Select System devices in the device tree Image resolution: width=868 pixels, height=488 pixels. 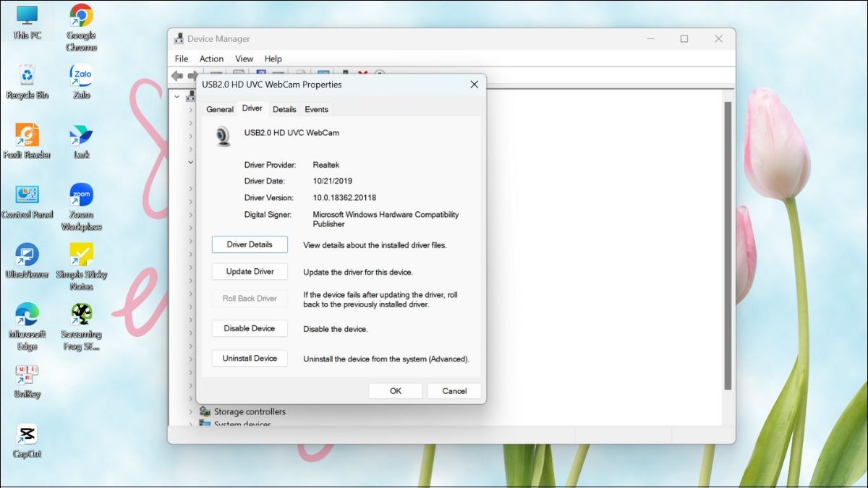242,424
